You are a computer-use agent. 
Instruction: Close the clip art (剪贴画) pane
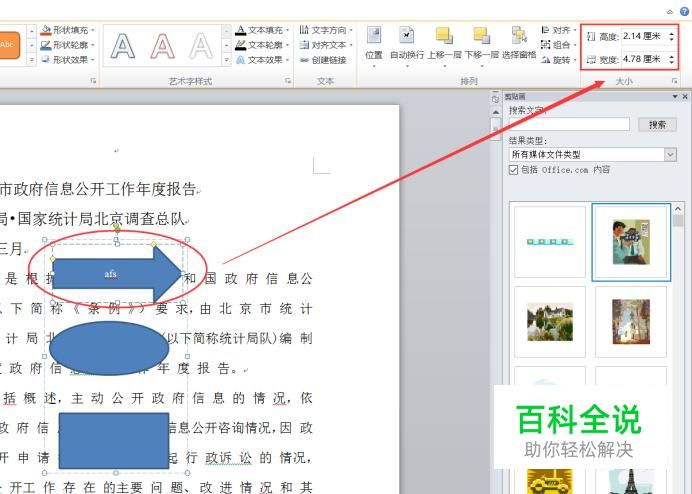[685, 96]
